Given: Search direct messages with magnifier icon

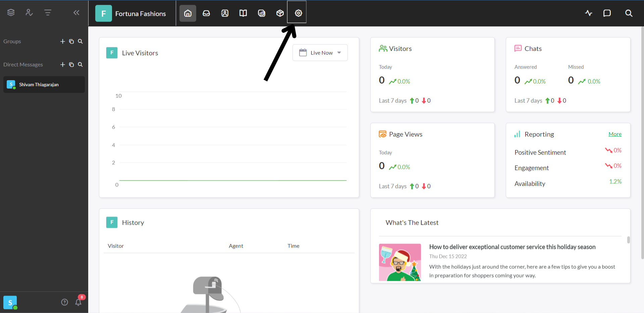Looking at the screenshot, I should 80,64.
